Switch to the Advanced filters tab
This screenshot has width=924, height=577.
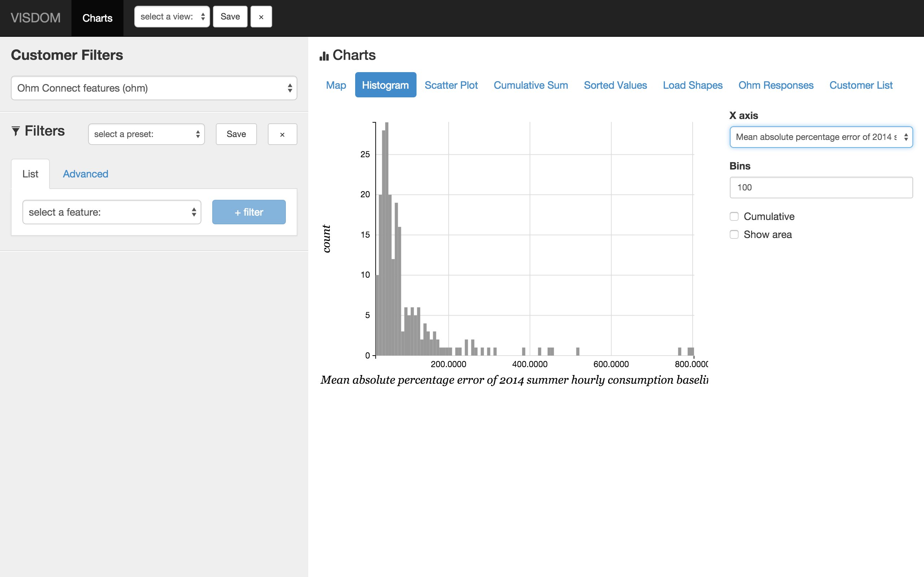86,174
